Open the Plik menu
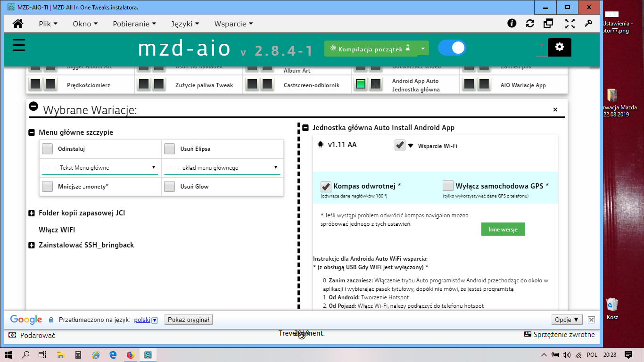 click(x=48, y=24)
